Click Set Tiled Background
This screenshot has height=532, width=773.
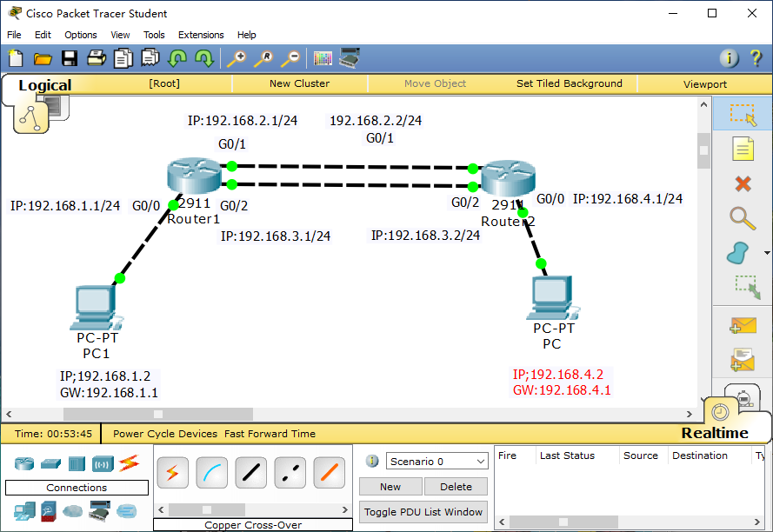click(569, 83)
